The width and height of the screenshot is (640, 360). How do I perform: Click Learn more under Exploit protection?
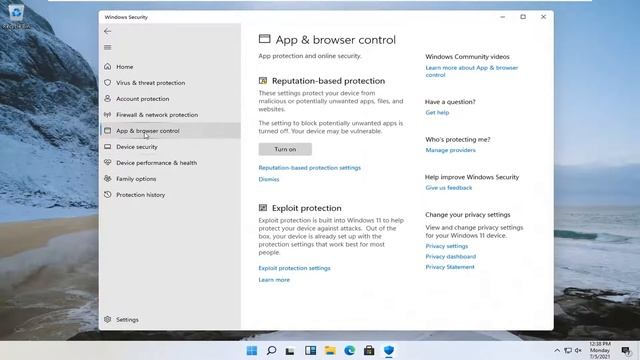[274, 280]
